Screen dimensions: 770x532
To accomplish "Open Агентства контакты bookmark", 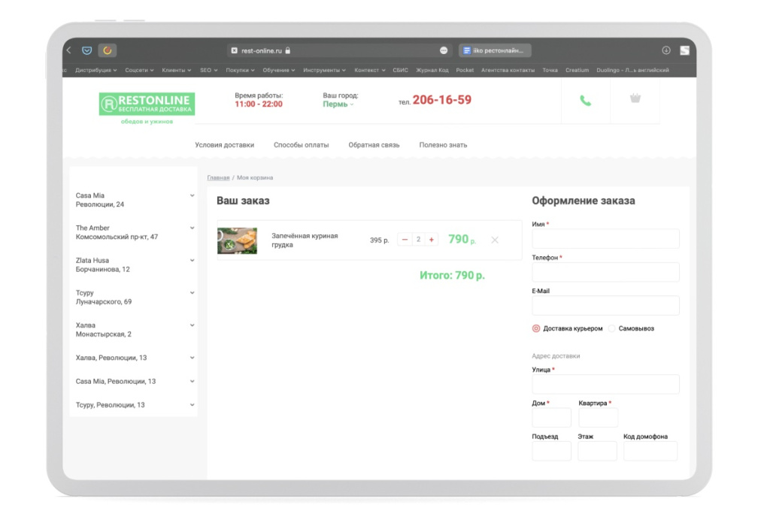I will pos(508,70).
